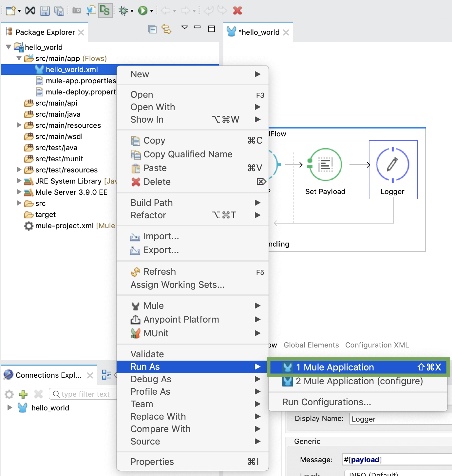
Task: Open the Mule submenu in context menu
Action: tap(193, 306)
